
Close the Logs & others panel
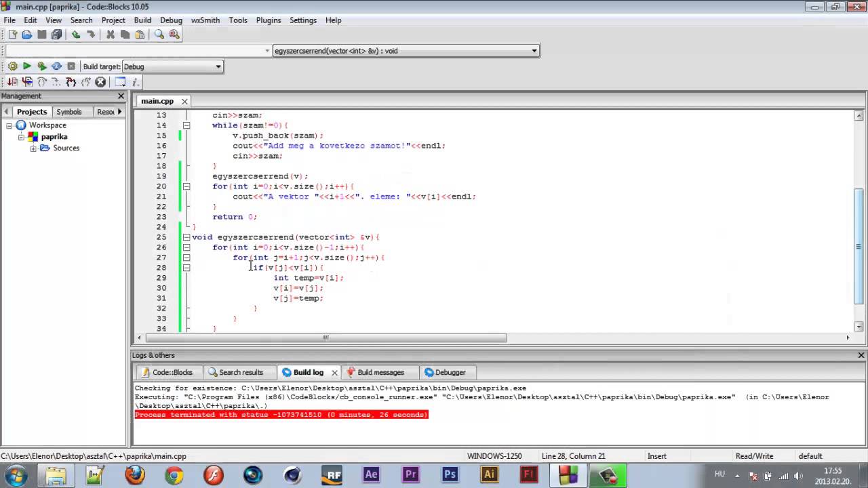click(861, 355)
